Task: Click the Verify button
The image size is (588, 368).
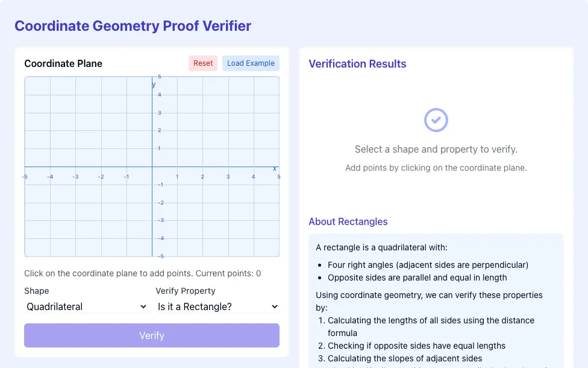Action: (x=152, y=335)
